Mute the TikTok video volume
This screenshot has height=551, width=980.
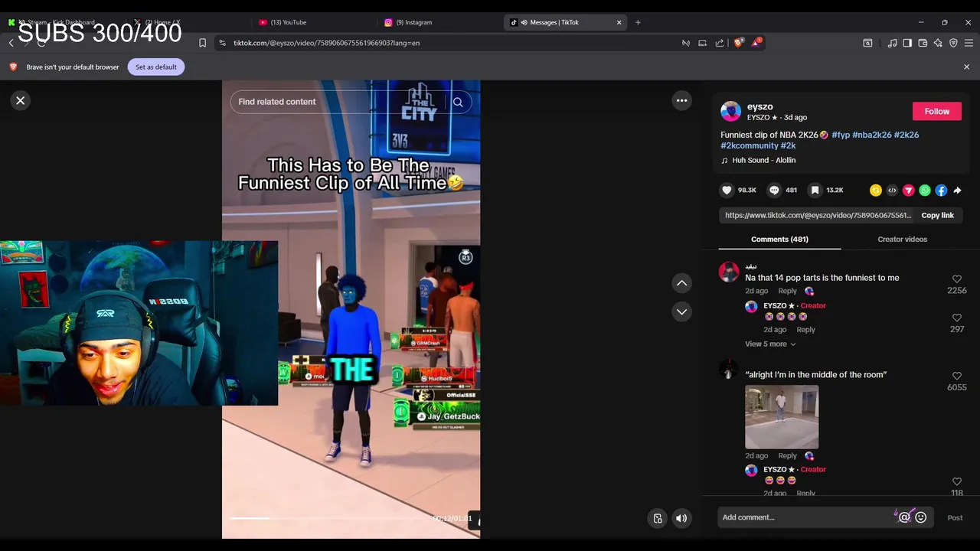(x=681, y=518)
